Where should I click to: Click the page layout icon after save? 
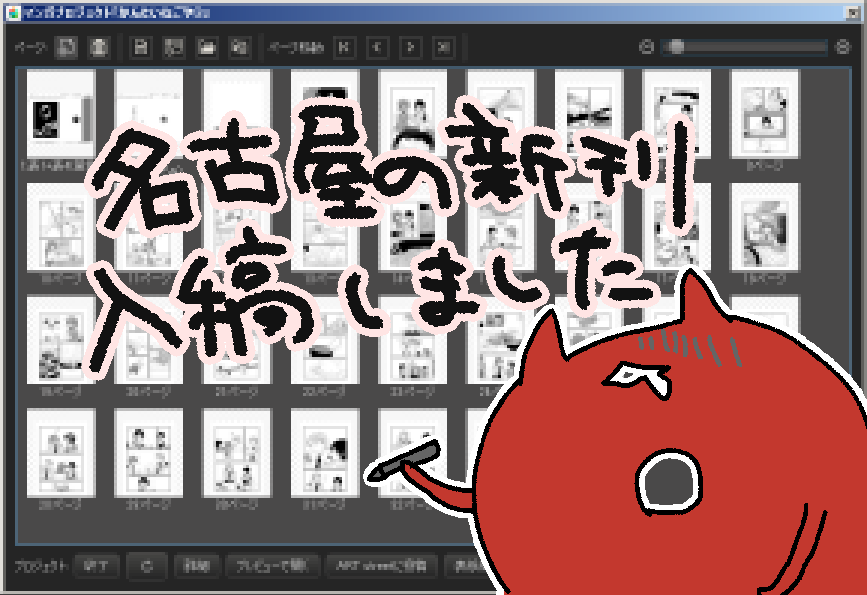click(174, 48)
